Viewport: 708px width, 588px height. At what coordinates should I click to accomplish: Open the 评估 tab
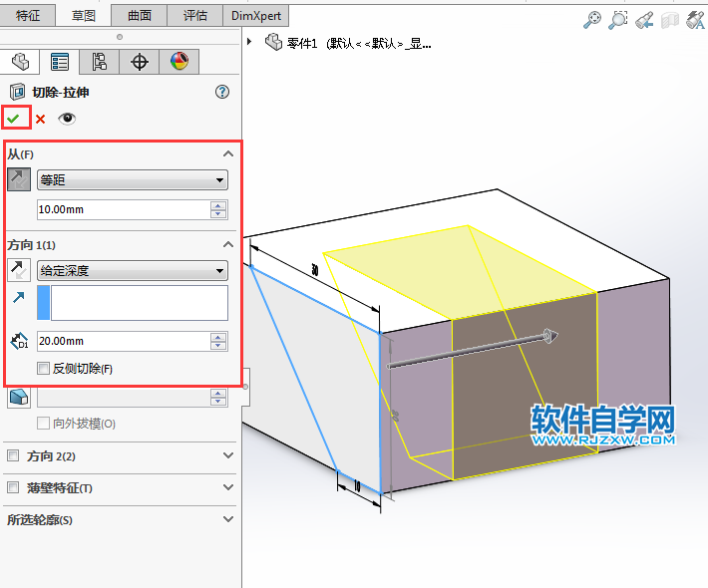[195, 16]
